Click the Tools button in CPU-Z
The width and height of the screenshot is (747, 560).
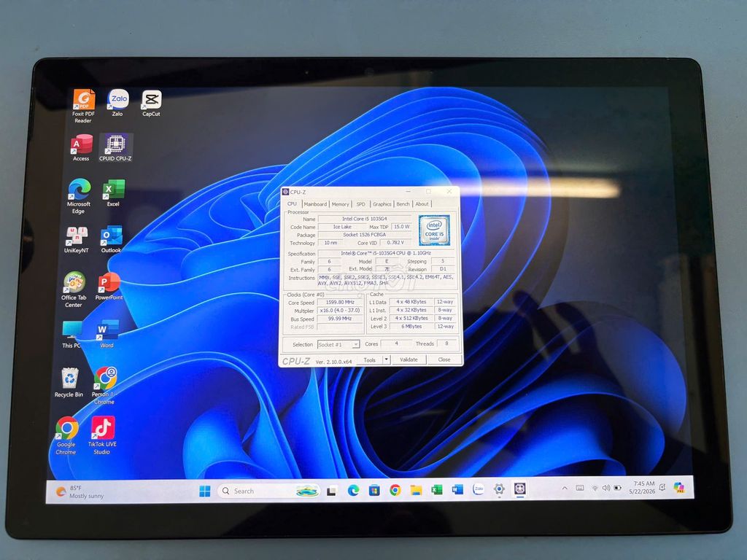(370, 360)
